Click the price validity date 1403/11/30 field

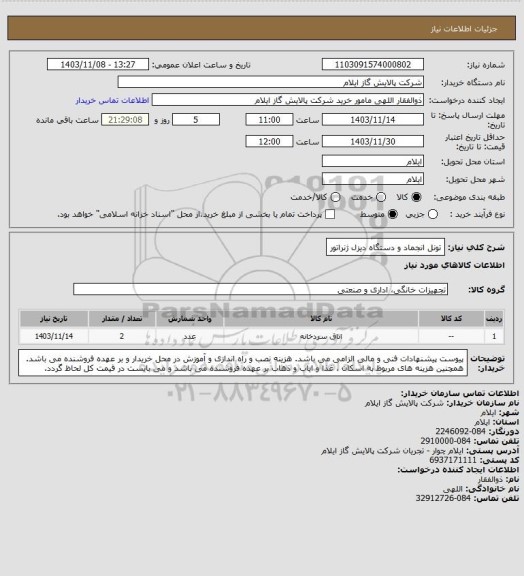[373, 141]
